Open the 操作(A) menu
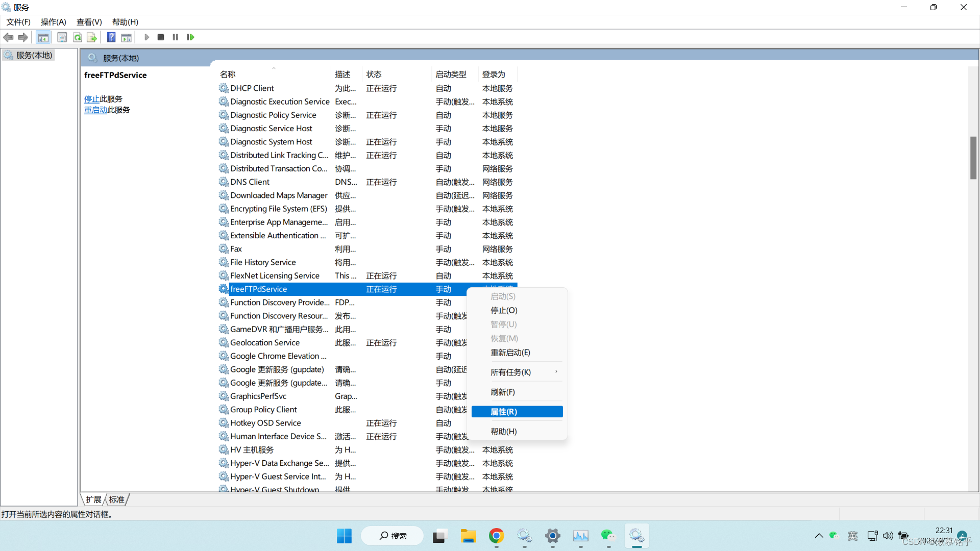The width and height of the screenshot is (980, 551). point(53,22)
